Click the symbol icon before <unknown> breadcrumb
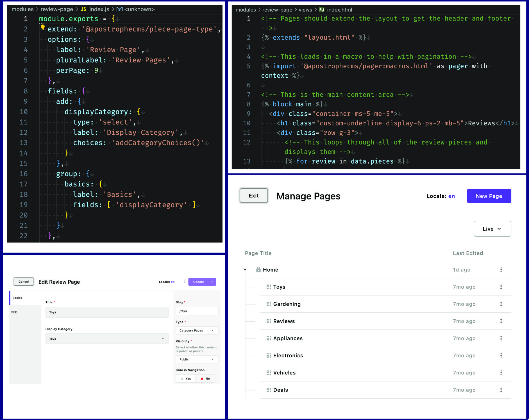 click(119, 9)
